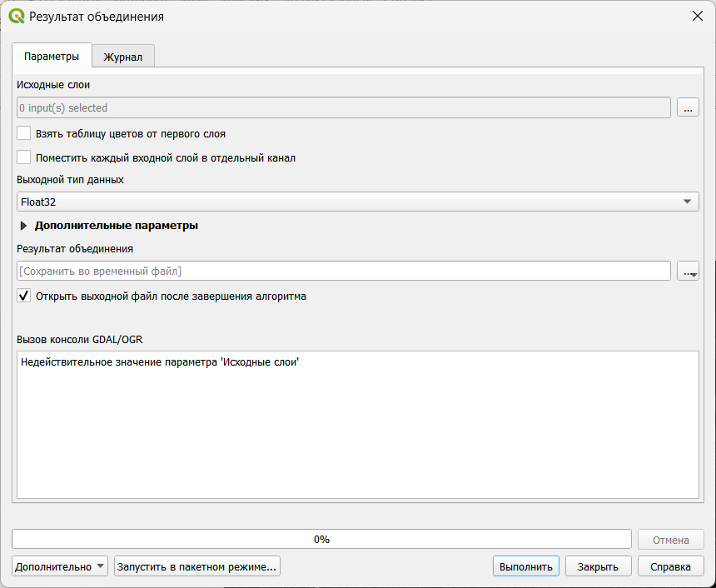
Task: Open help via 'Справка' button
Action: (670, 566)
